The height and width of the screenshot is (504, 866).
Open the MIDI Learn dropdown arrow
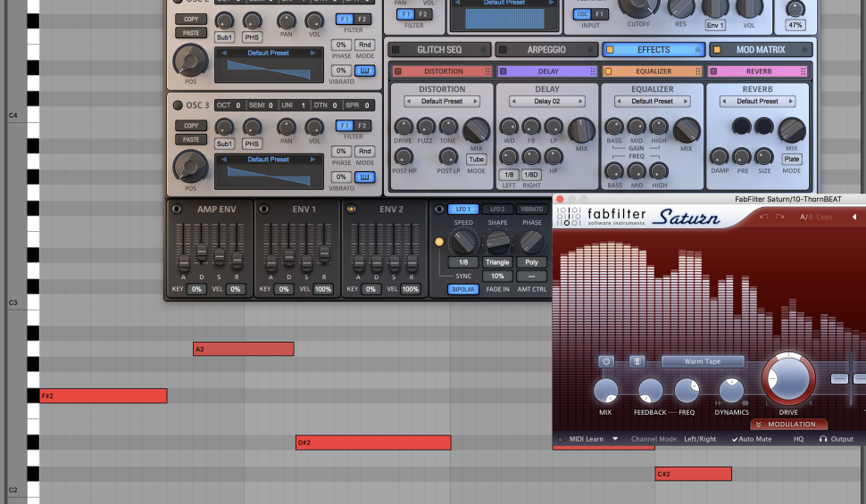pos(615,439)
